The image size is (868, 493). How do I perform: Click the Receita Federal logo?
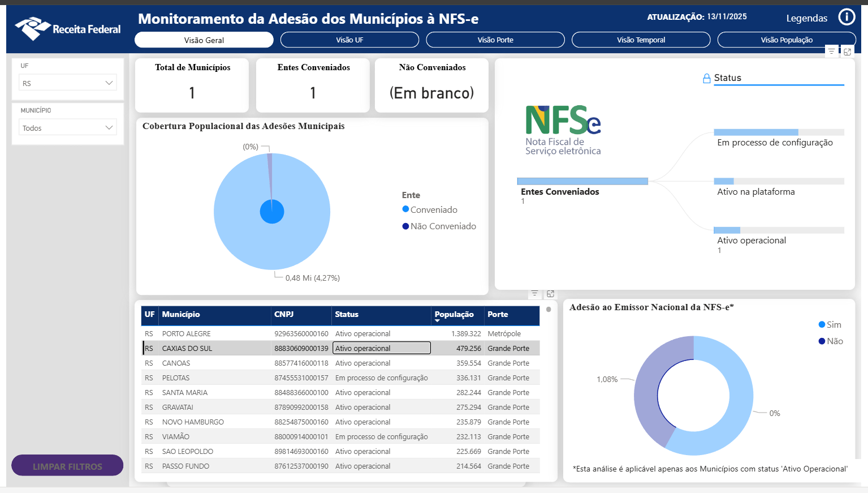(68, 28)
